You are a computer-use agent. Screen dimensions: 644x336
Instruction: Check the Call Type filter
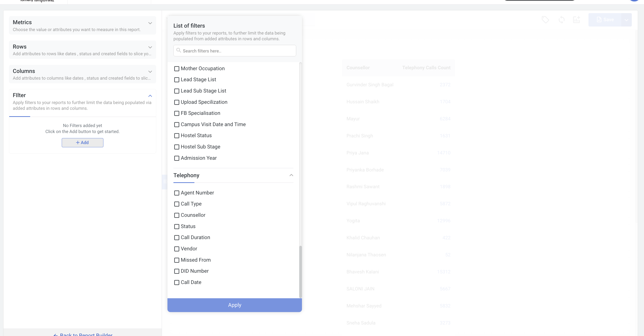point(177,204)
